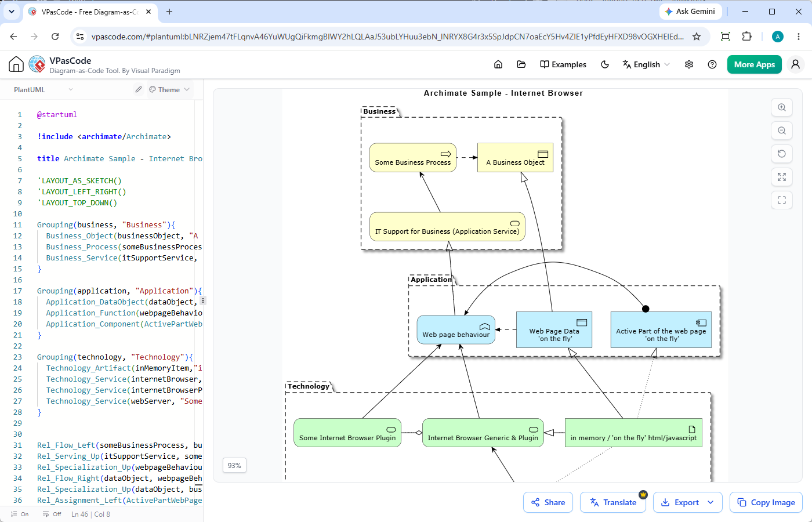Open the user account icon

(x=796, y=64)
